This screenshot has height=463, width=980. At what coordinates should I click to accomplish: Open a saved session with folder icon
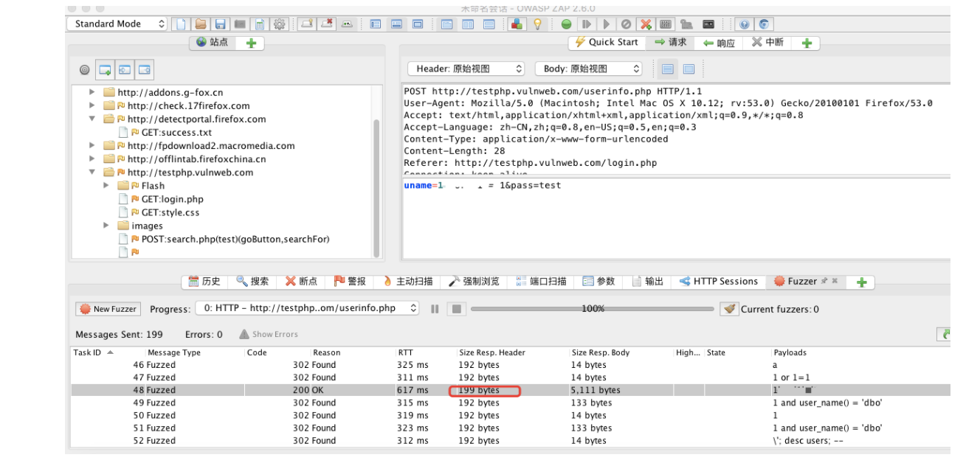coord(199,24)
